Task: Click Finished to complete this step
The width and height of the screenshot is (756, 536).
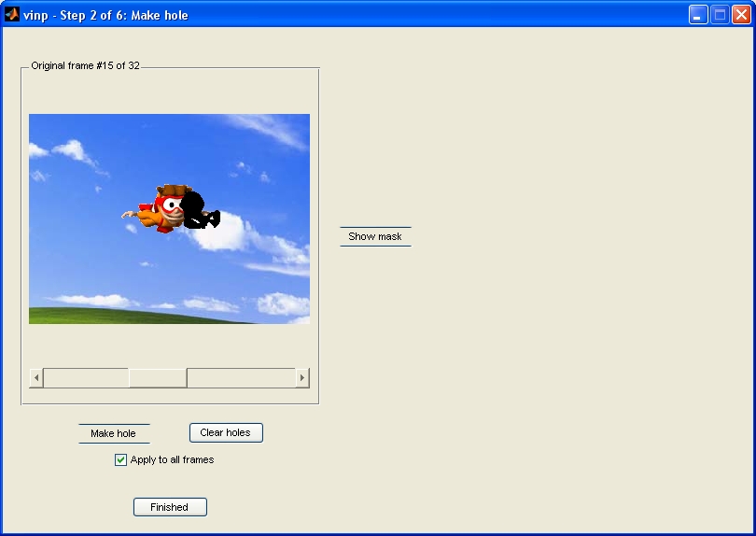Action: [170, 507]
